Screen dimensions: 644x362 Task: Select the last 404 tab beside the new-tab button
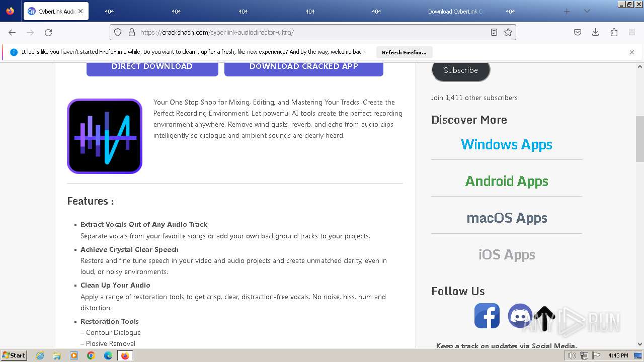510,12
